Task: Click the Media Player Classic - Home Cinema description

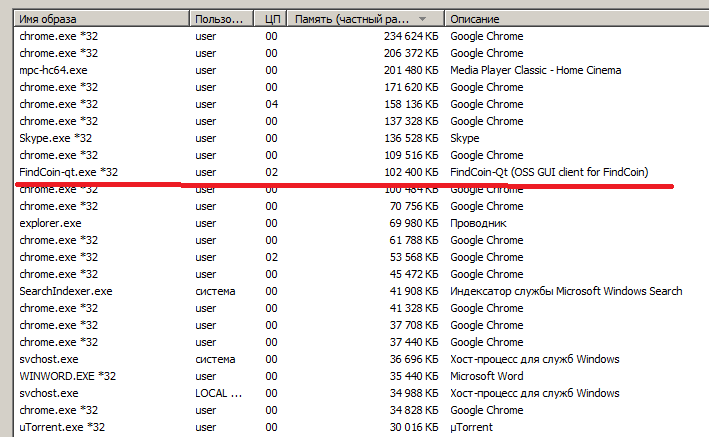Action: tap(535, 70)
